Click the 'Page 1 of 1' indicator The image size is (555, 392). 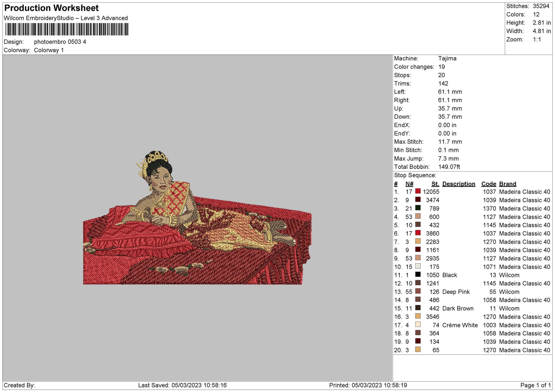click(x=535, y=385)
